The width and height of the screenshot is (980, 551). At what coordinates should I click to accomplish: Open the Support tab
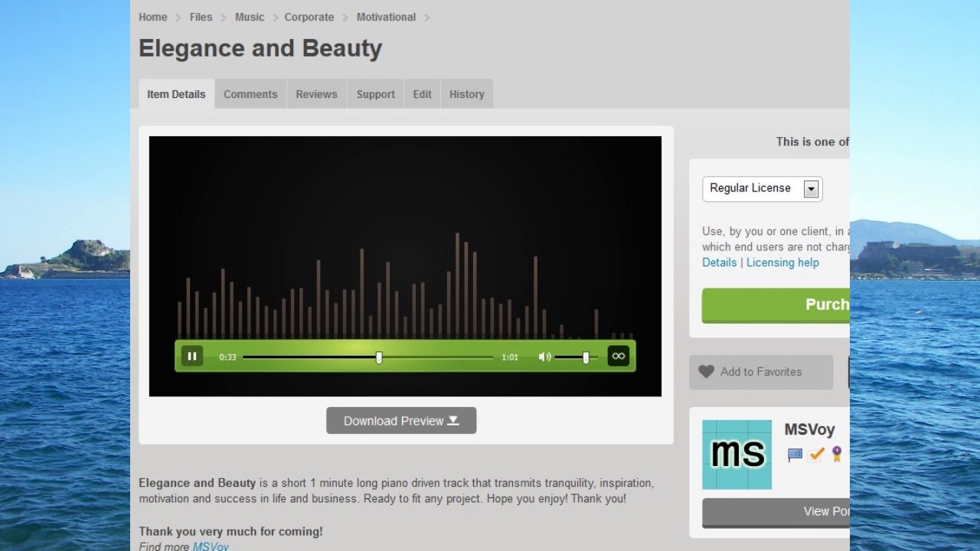pyautogui.click(x=375, y=94)
